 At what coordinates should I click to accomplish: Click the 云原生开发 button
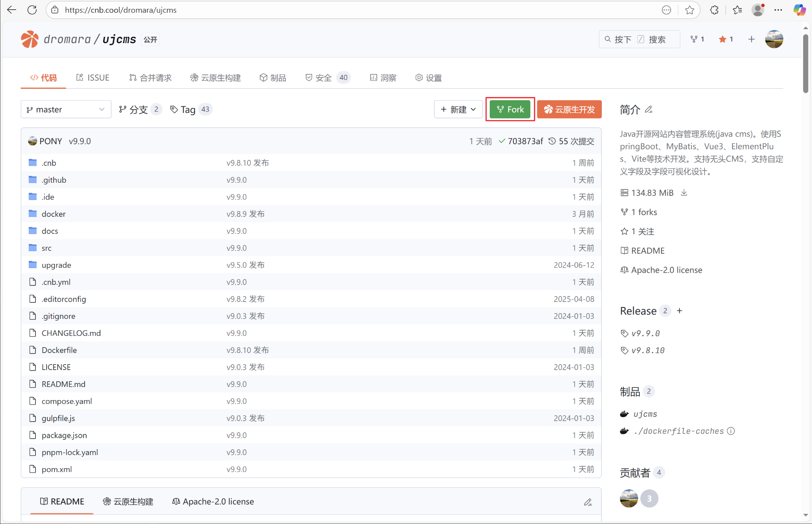[x=569, y=110]
